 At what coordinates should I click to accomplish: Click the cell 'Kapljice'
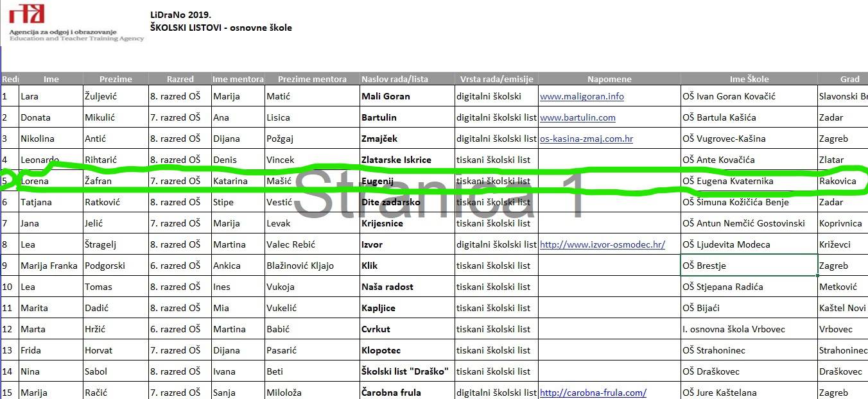click(x=408, y=308)
